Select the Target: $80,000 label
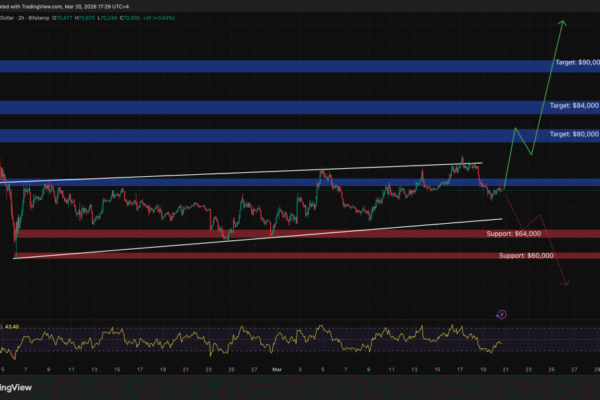The image size is (600, 400). (576, 133)
